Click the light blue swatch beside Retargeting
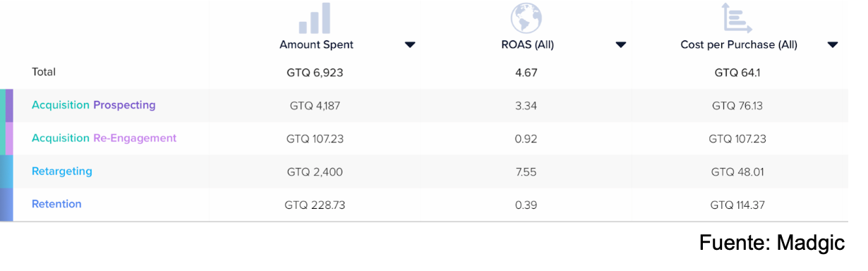The image size is (868, 271). coord(6,171)
